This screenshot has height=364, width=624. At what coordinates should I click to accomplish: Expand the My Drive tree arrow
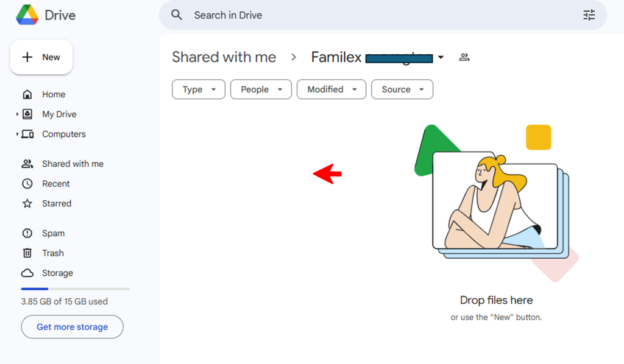17,114
